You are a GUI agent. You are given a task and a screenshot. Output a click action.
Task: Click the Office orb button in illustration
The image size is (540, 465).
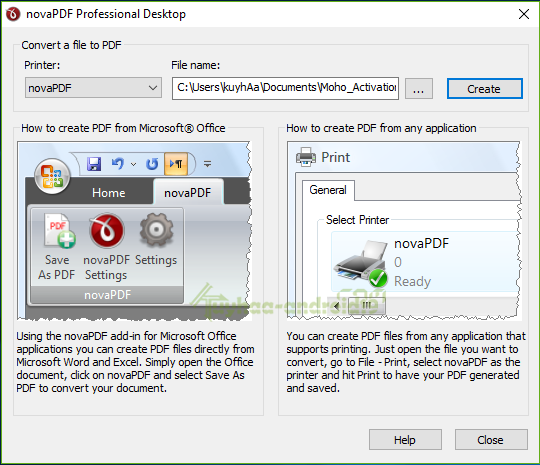pyautogui.click(x=52, y=176)
